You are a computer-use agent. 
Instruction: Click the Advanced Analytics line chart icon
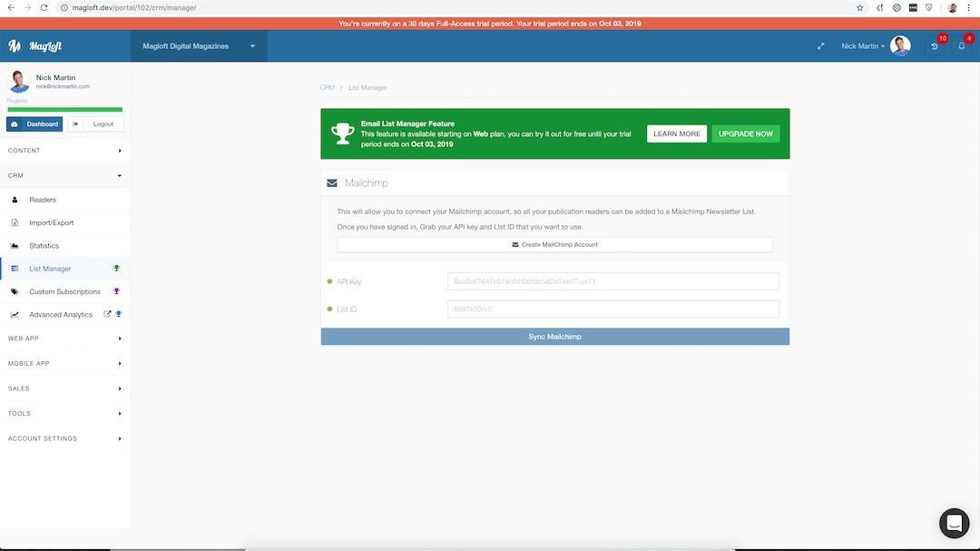click(x=15, y=315)
